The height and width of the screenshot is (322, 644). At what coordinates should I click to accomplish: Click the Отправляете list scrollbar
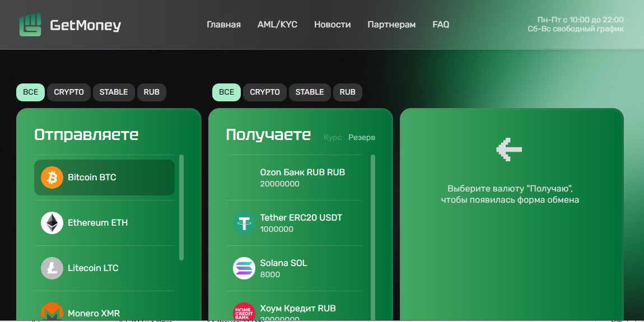[x=181, y=207]
